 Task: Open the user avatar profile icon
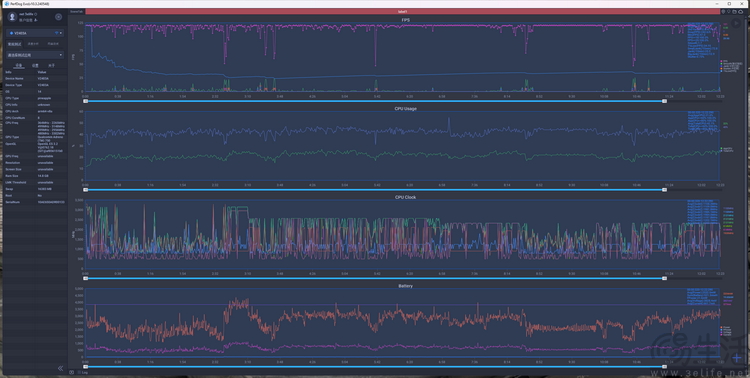point(12,17)
